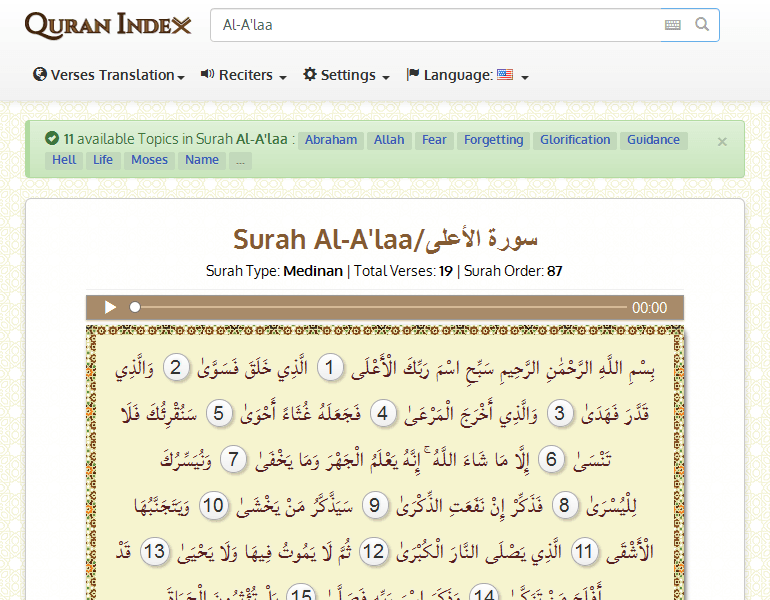Click verse number 12 marker
The image size is (770, 600).
(372, 551)
